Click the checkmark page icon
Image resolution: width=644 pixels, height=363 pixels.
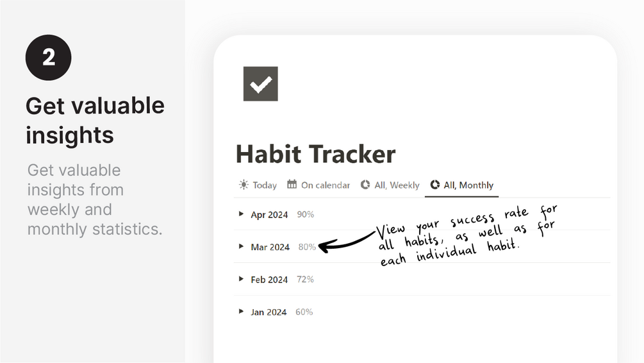[260, 84]
